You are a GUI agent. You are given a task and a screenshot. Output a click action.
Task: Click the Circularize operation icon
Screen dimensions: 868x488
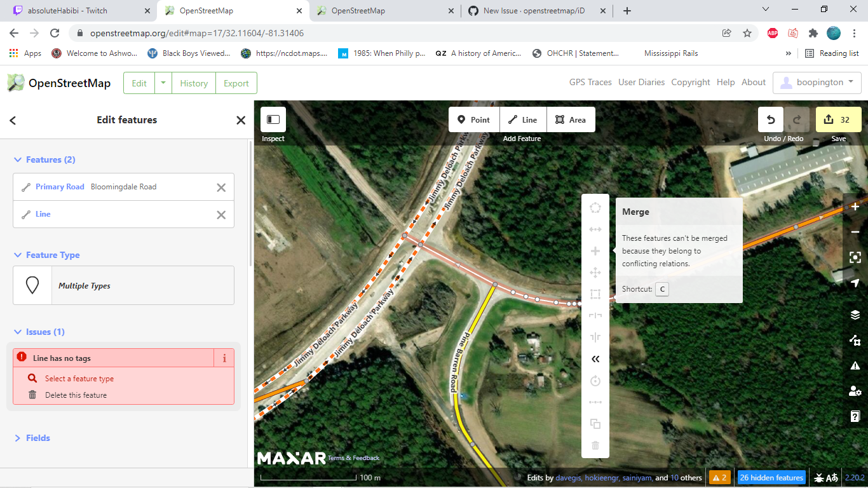coord(595,208)
